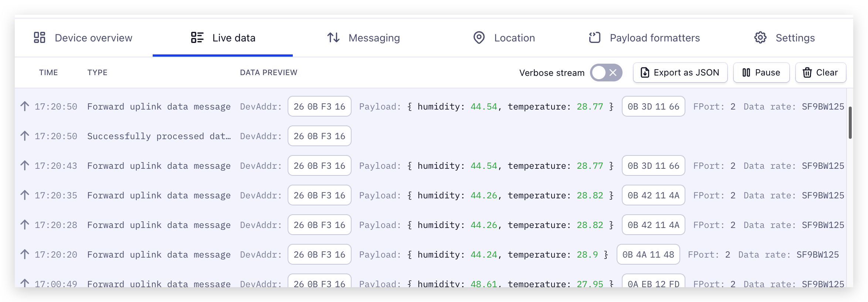Click the TIME column header

(x=48, y=73)
